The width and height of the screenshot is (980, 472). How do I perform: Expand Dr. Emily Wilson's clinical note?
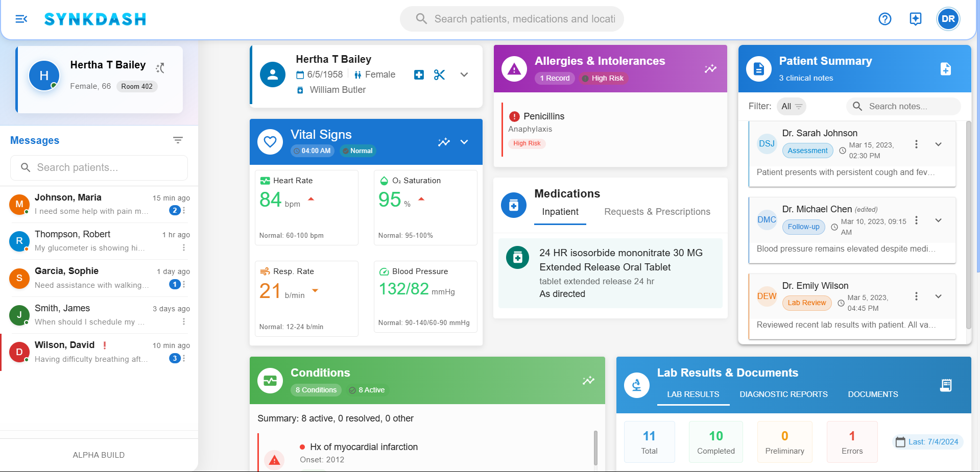pos(938,296)
